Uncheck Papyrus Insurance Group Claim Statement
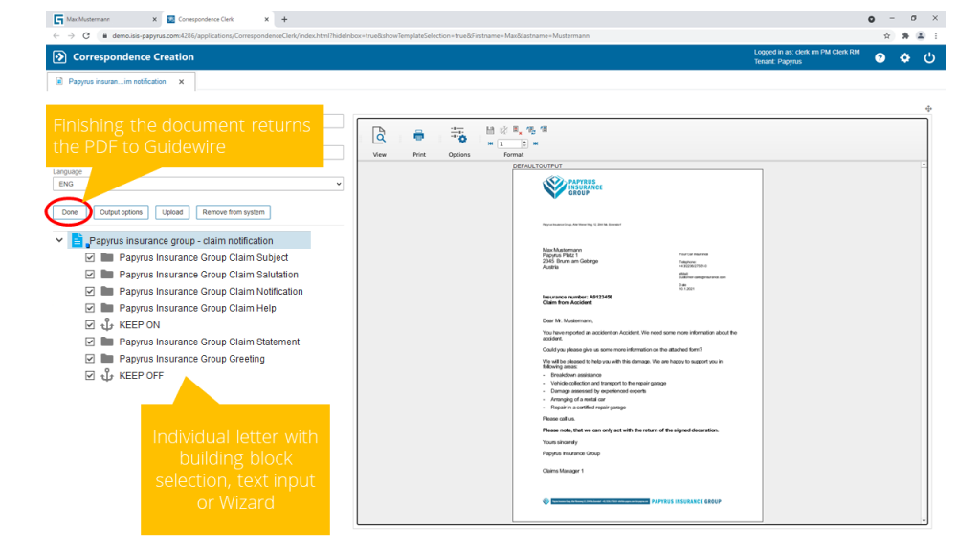The height and width of the screenshot is (551, 980). click(x=90, y=342)
